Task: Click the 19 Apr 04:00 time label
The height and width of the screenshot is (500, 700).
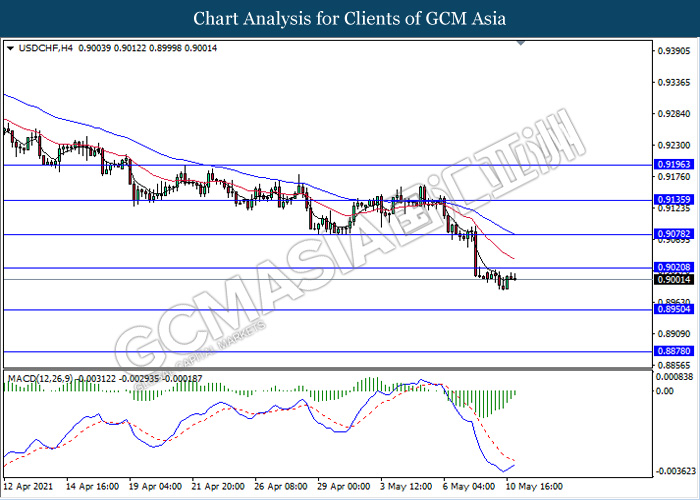Action: (x=155, y=486)
